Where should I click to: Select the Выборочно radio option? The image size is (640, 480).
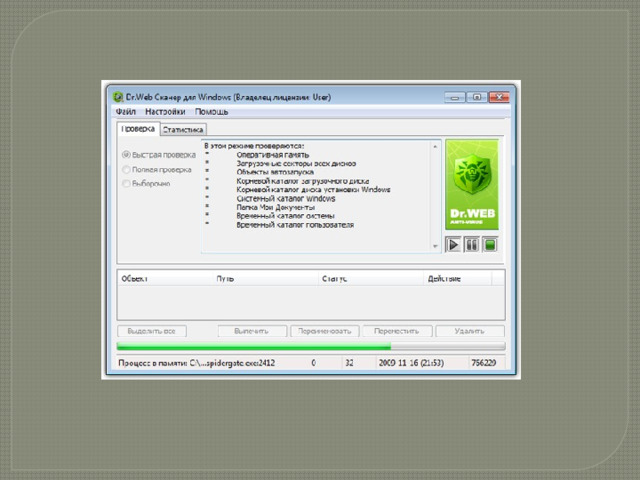tap(146, 184)
